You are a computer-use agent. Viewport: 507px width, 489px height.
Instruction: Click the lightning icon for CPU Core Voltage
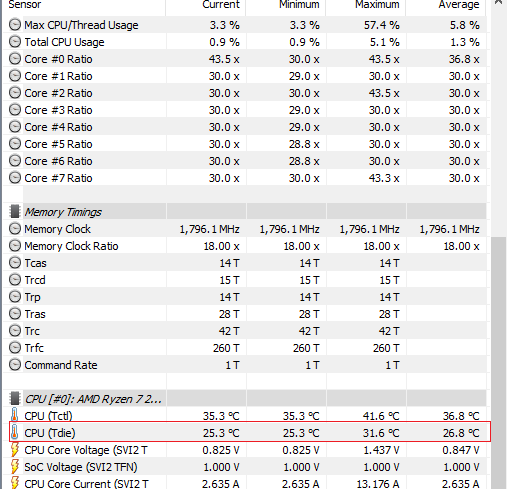tap(14, 450)
